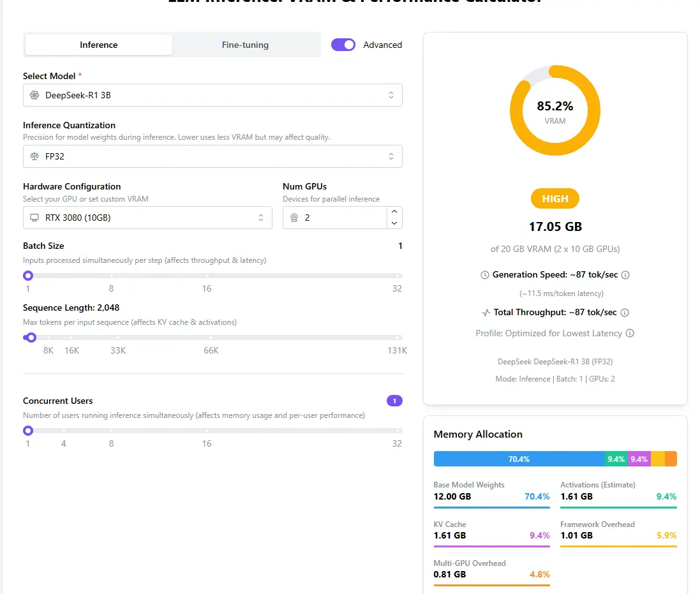This screenshot has height=594, width=700.
Task: Click the monitor icon in Hardware Configuration
Action: pyautogui.click(x=34, y=218)
